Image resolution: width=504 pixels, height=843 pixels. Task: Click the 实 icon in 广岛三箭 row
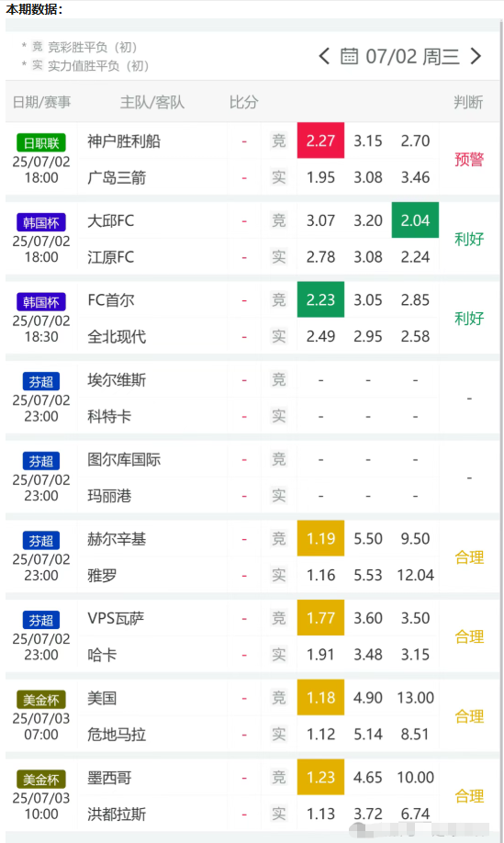coord(278,177)
